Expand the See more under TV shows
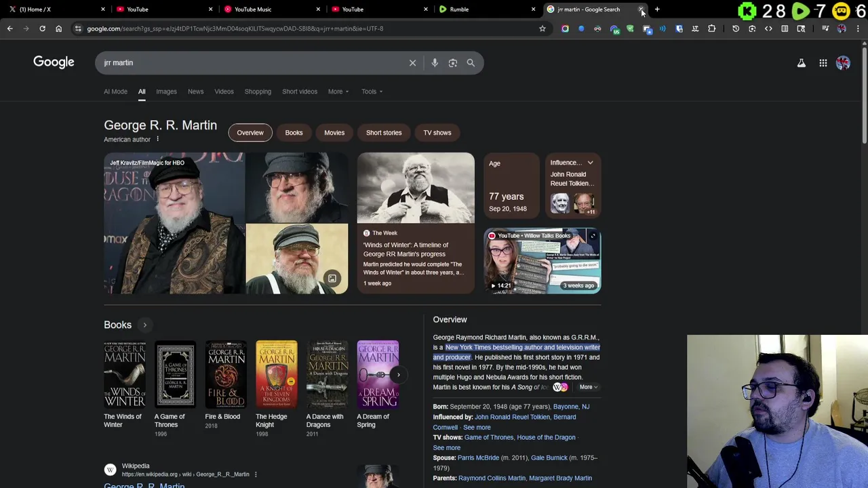 point(447,448)
